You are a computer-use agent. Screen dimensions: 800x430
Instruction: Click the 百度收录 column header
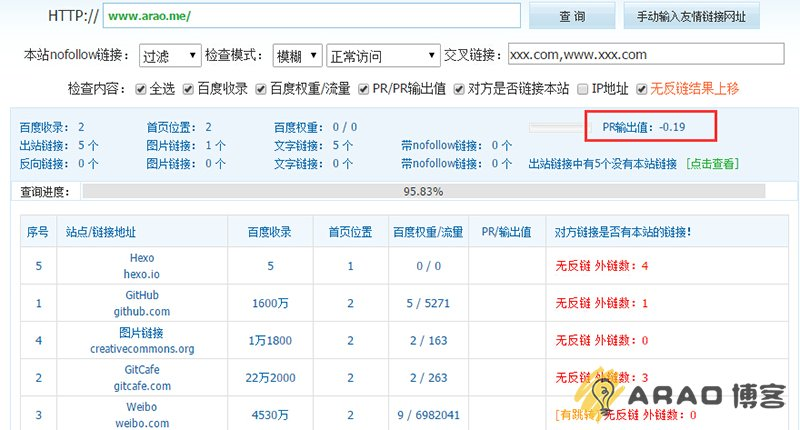(270, 232)
